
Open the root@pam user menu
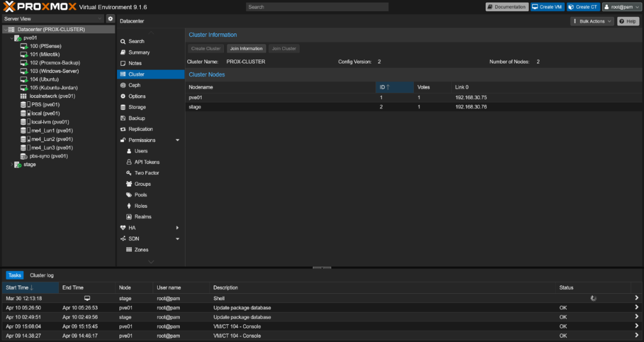(621, 7)
